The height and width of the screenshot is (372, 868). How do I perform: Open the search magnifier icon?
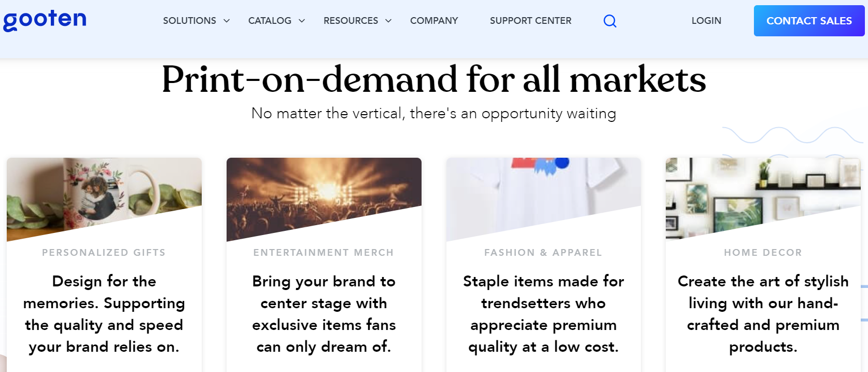tap(610, 21)
